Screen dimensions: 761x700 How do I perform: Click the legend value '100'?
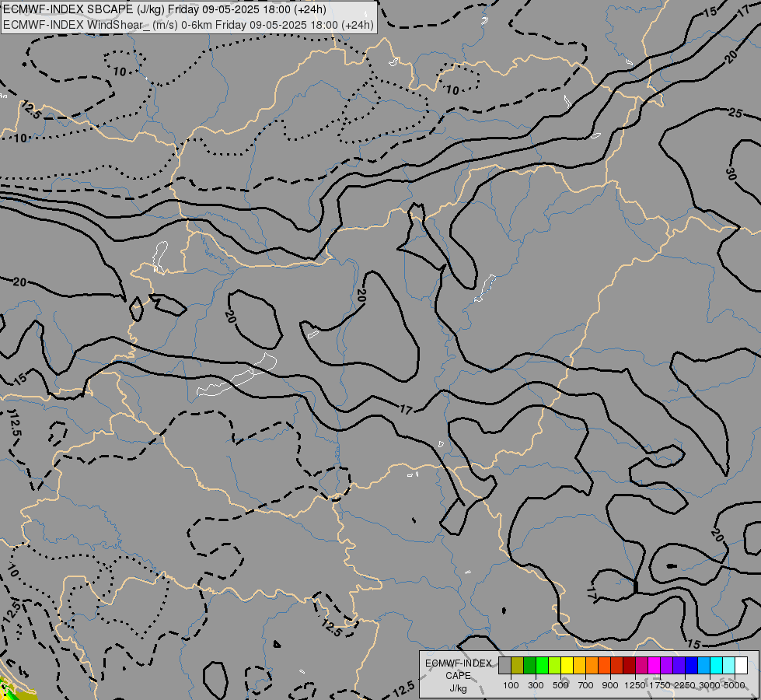[511, 685]
